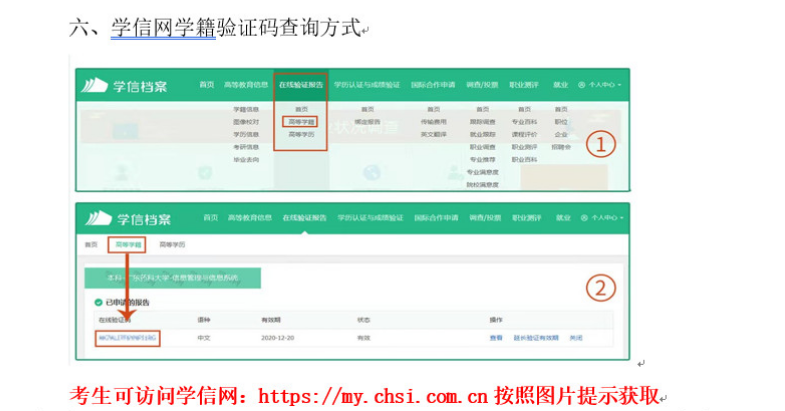Click the 有效 status cell
This screenshot has width=785, height=411.
coord(363,338)
